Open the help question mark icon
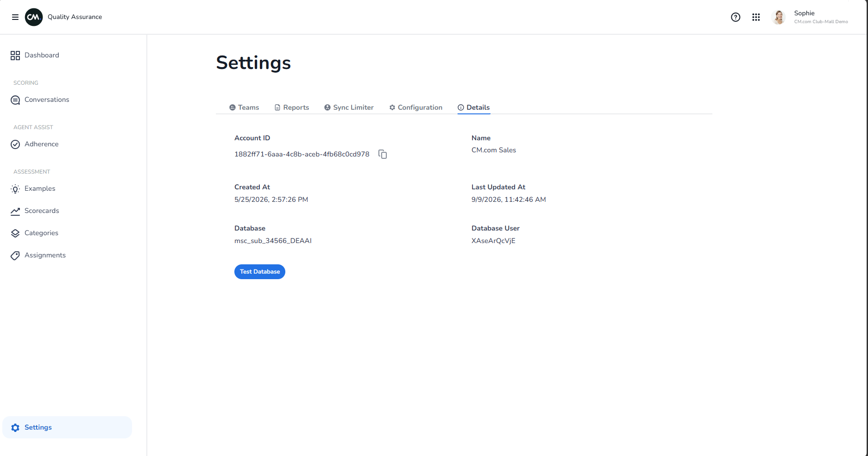The image size is (868, 456). pyautogui.click(x=736, y=17)
